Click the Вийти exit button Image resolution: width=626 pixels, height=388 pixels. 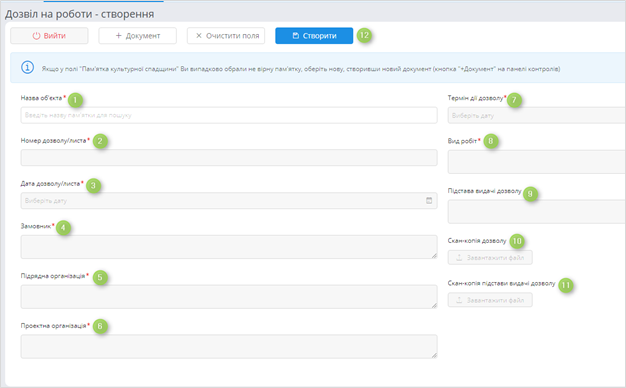click(x=49, y=36)
